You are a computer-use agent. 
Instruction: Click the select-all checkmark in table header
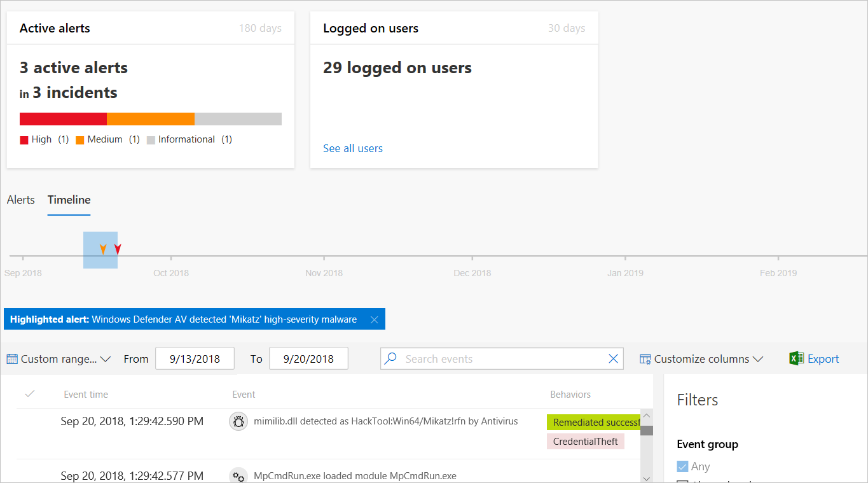coord(29,394)
